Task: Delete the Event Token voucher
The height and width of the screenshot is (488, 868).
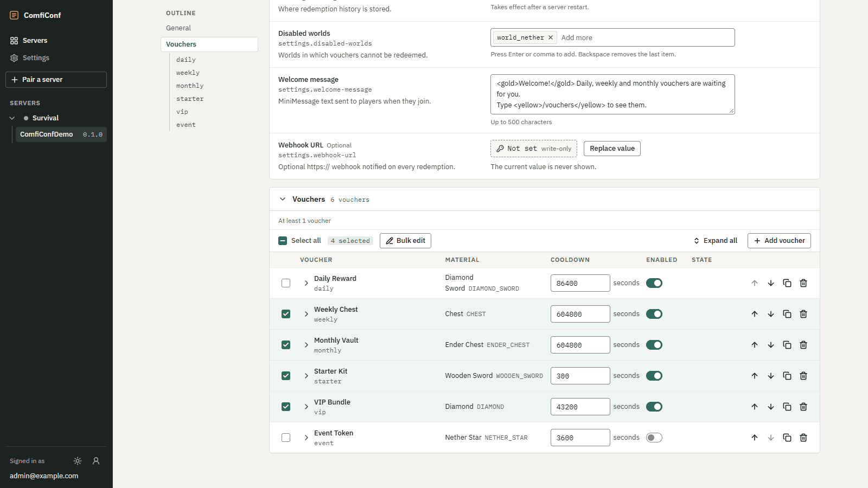Action: point(803,438)
